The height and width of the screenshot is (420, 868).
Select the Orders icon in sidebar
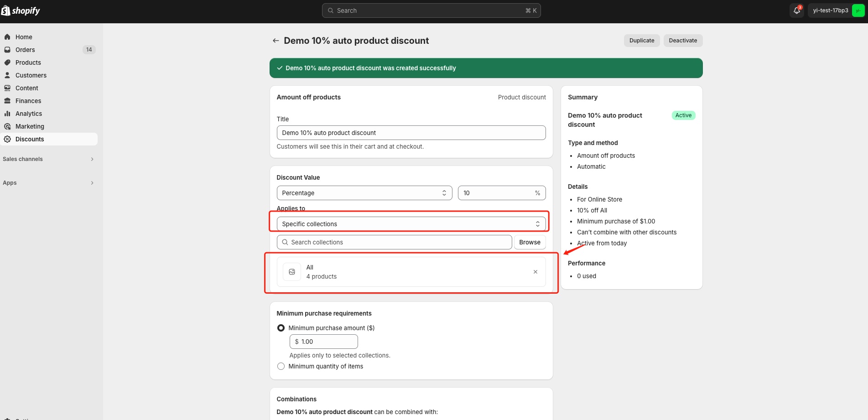pos(7,49)
